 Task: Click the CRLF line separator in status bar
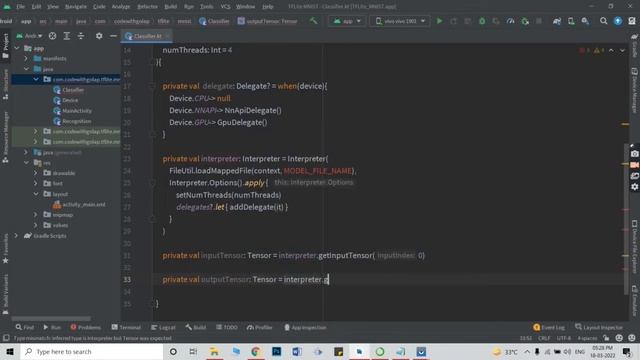(x=544, y=338)
